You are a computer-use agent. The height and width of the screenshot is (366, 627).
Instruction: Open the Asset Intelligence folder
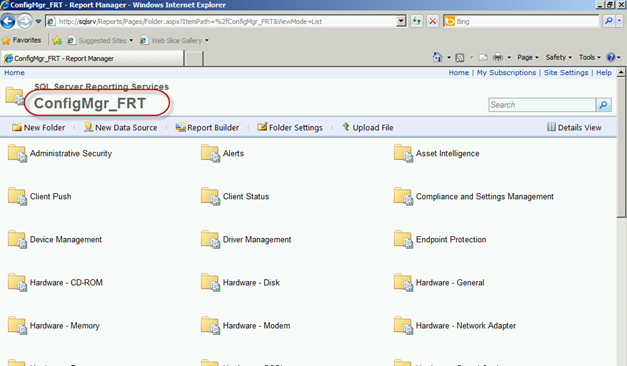click(x=447, y=153)
